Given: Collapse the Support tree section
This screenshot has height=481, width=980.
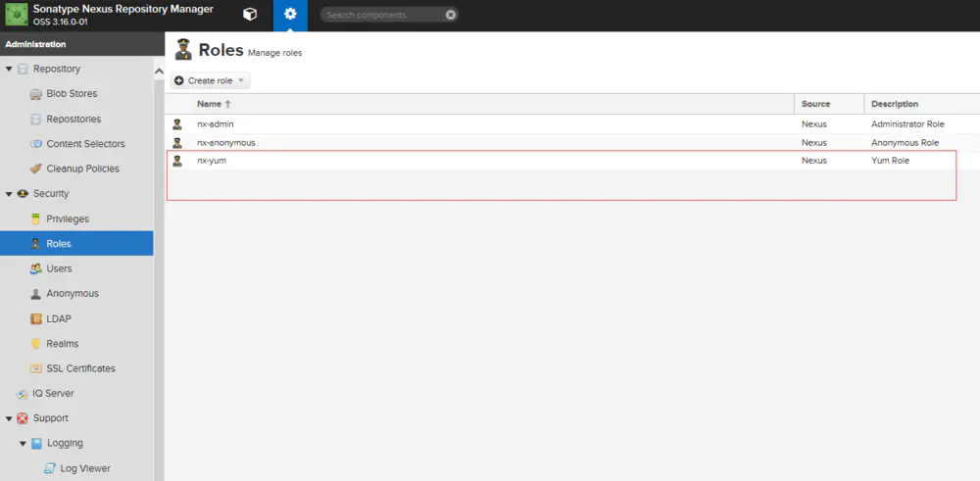Looking at the screenshot, I should click(x=9, y=418).
